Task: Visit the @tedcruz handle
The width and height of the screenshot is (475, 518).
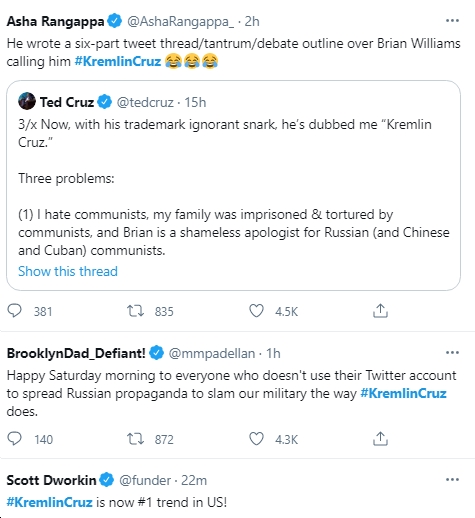Action: pyautogui.click(x=145, y=102)
